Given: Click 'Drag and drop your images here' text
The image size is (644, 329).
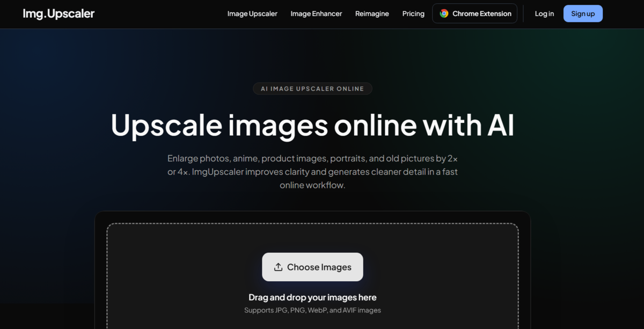Looking at the screenshot, I should pyautogui.click(x=312, y=297).
